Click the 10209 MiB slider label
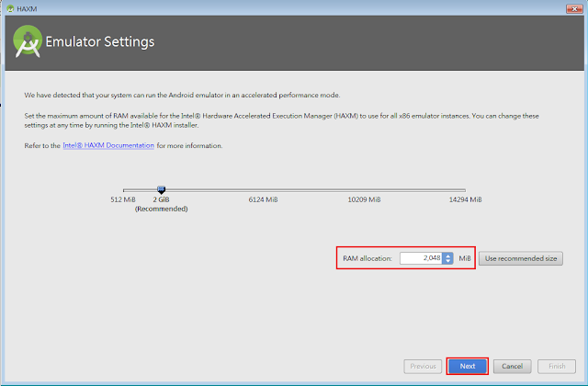The image size is (588, 386). 364,199
